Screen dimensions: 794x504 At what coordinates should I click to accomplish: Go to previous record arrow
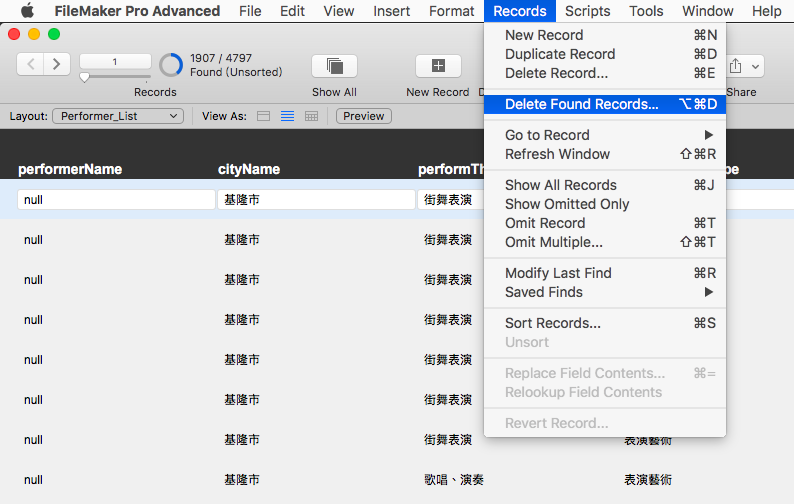point(30,64)
